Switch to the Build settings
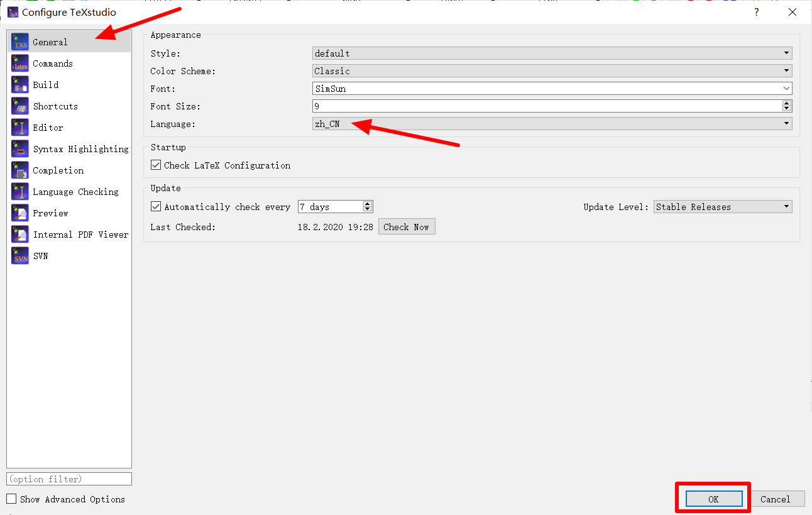 click(x=69, y=85)
